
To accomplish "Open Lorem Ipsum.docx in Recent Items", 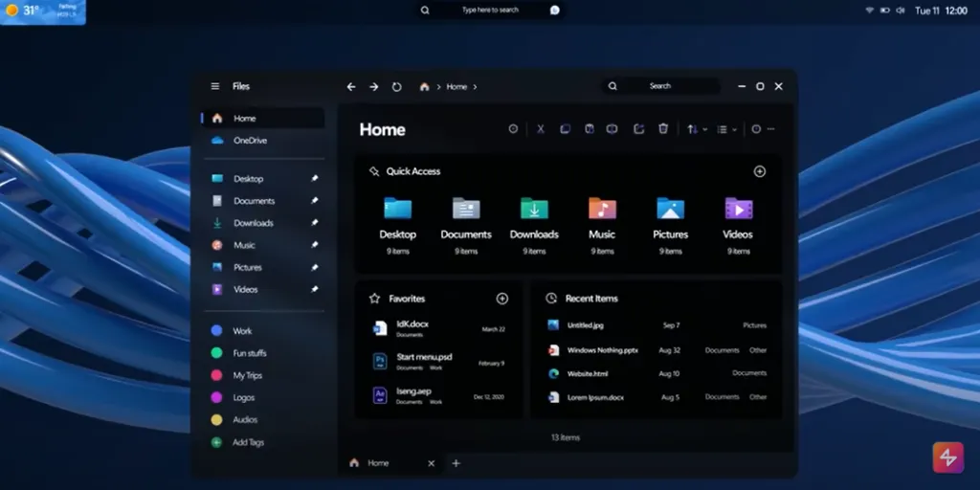I will click(657, 397).
